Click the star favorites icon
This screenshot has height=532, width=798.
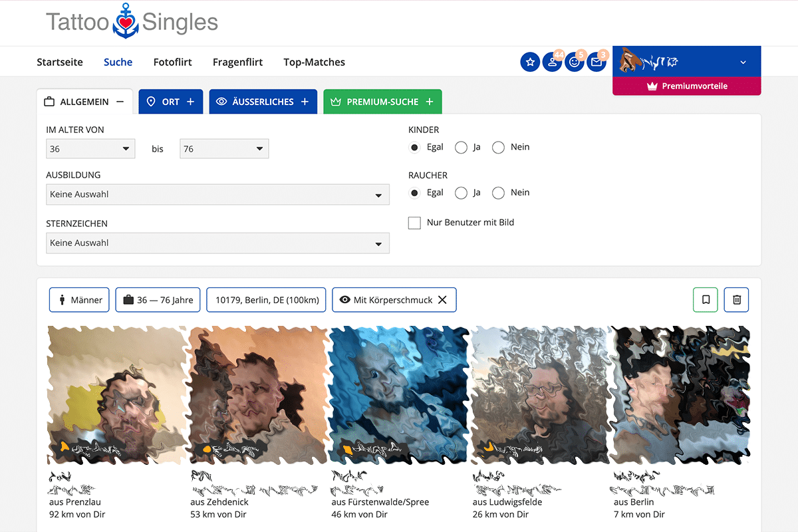(530, 62)
